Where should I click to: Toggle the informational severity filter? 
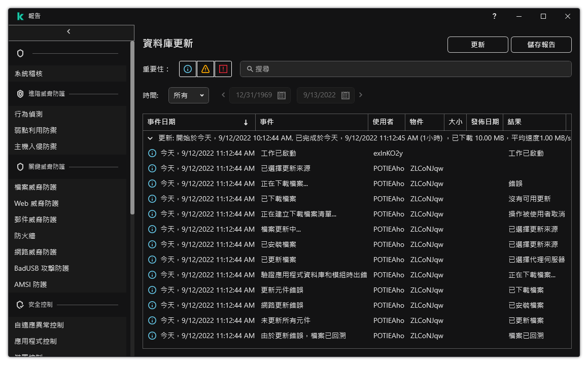click(x=187, y=68)
